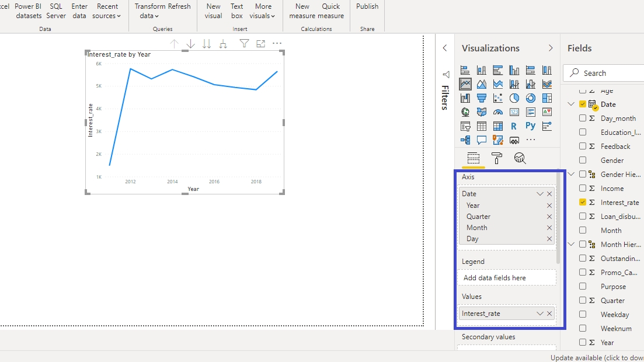Insert a Python visual
This screenshot has width=644, height=362.
[x=530, y=126]
